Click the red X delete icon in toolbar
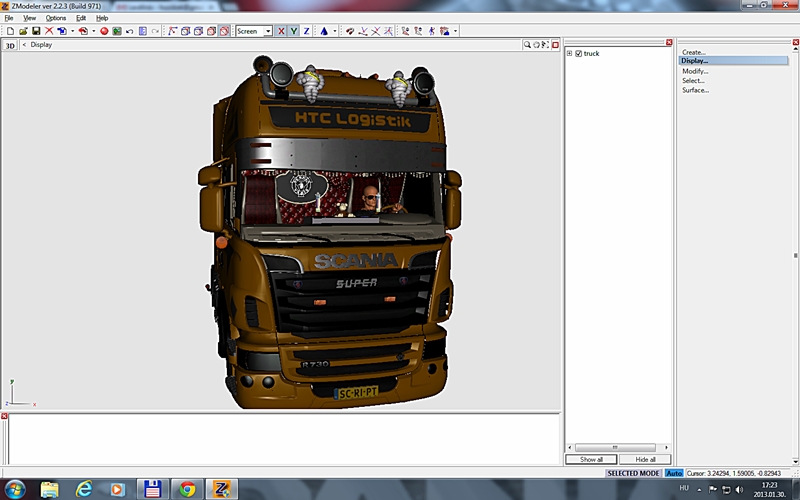Image resolution: width=800 pixels, height=500 pixels. click(x=49, y=31)
